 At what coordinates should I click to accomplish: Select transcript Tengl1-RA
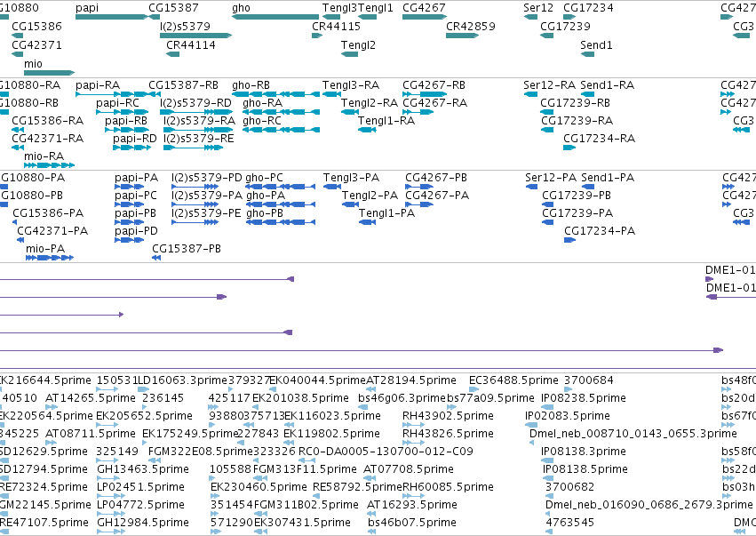click(x=367, y=130)
